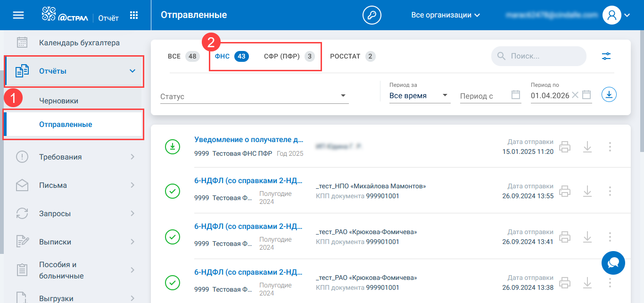The height and width of the screenshot is (303, 644).
Task: Open calendar picker for Период с
Action: 516,95
